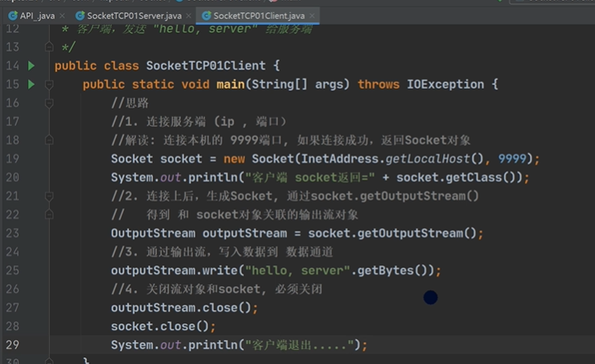
Task: Click the fold end marker on line 30
Action: point(49,361)
